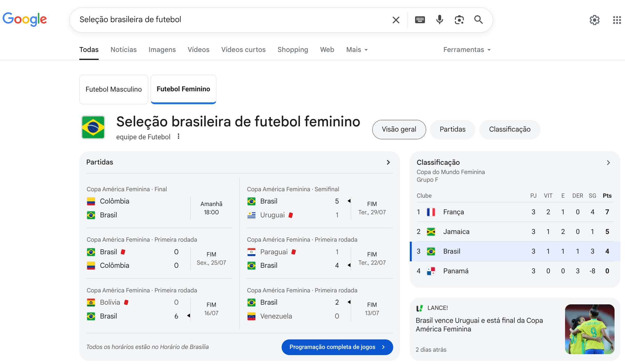
Task: Open the LANCE! Brasil vence Uruguai article
Action: point(479,325)
